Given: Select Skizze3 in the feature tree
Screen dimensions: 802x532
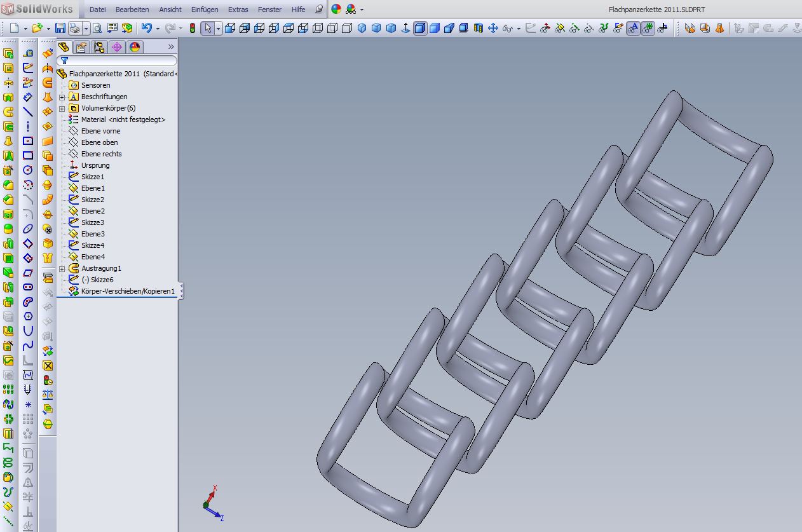Looking at the screenshot, I should click(x=92, y=222).
